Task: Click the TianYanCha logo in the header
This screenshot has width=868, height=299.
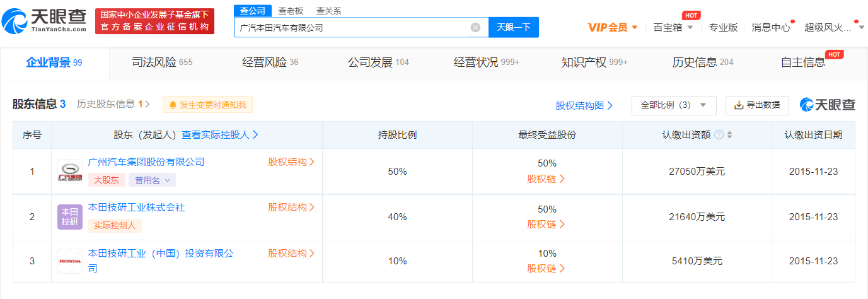Action: (x=44, y=20)
